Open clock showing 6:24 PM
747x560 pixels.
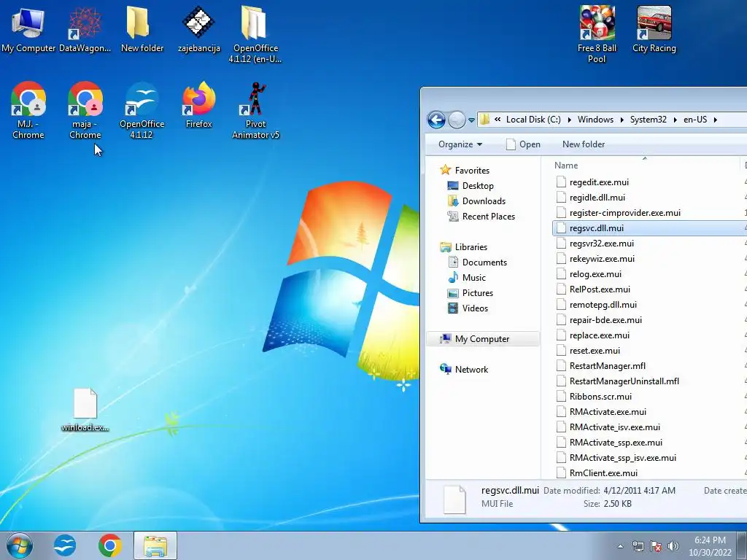point(710,546)
